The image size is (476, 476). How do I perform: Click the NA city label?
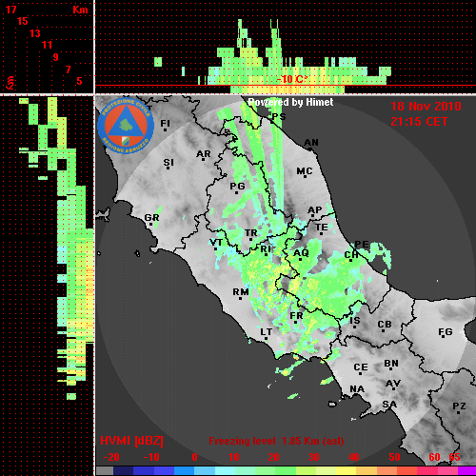click(x=357, y=389)
